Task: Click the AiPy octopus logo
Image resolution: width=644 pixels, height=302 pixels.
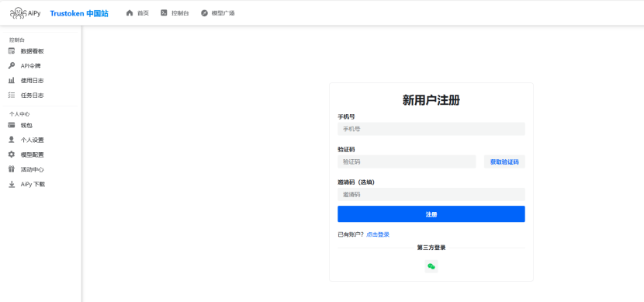Action: pos(25,13)
